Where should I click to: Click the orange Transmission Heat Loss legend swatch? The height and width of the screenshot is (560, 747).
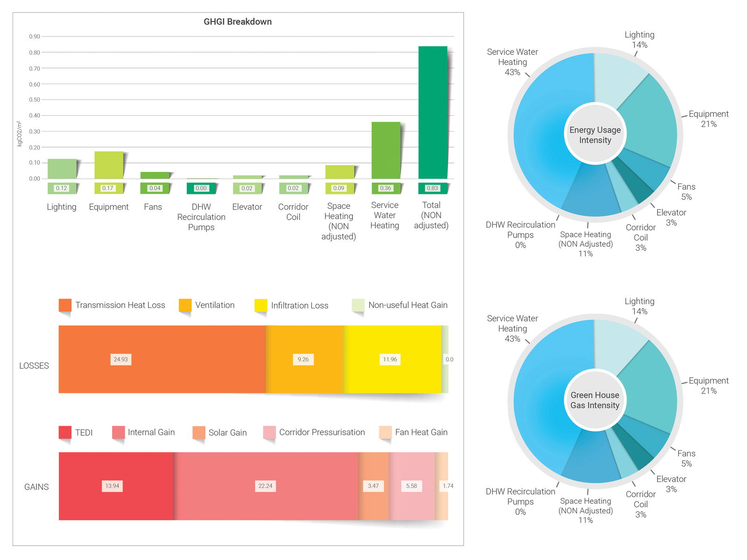[x=65, y=305]
